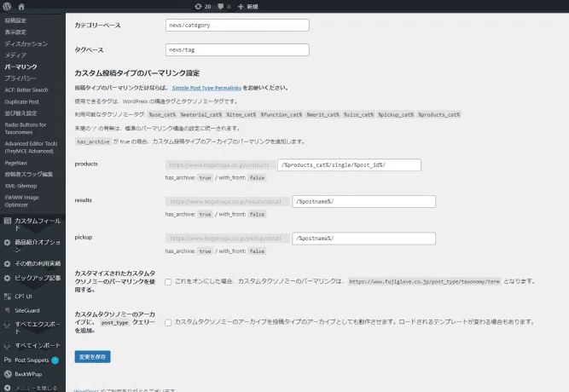Click the BackWPup menu icon
The width and height of the screenshot is (569, 392).
tap(8, 374)
